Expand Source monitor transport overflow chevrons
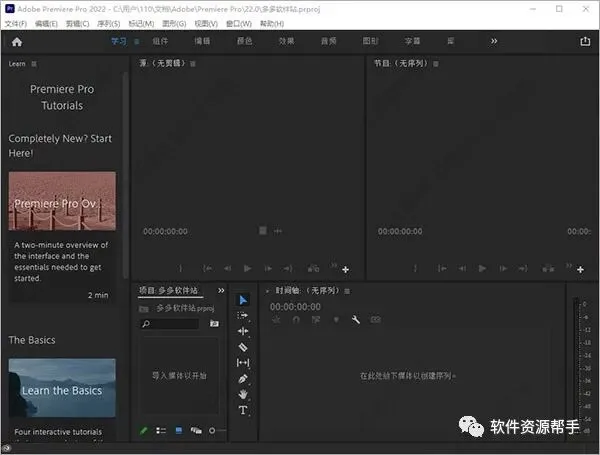 coord(334,265)
